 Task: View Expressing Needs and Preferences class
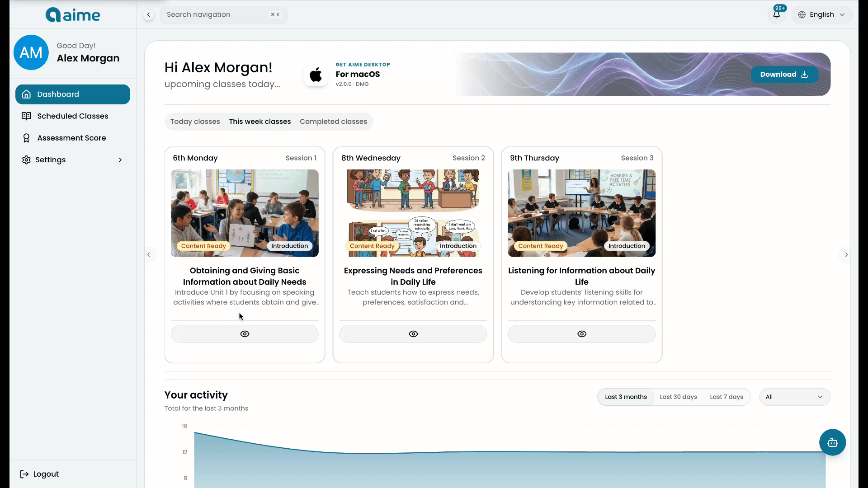pos(413,334)
